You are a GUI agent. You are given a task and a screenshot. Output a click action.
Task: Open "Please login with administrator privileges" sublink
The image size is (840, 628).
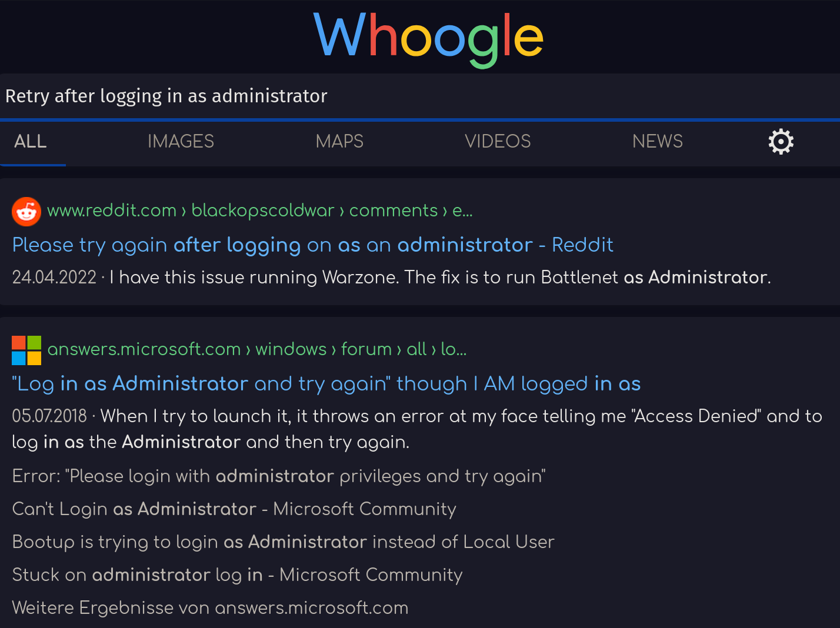pos(279,476)
